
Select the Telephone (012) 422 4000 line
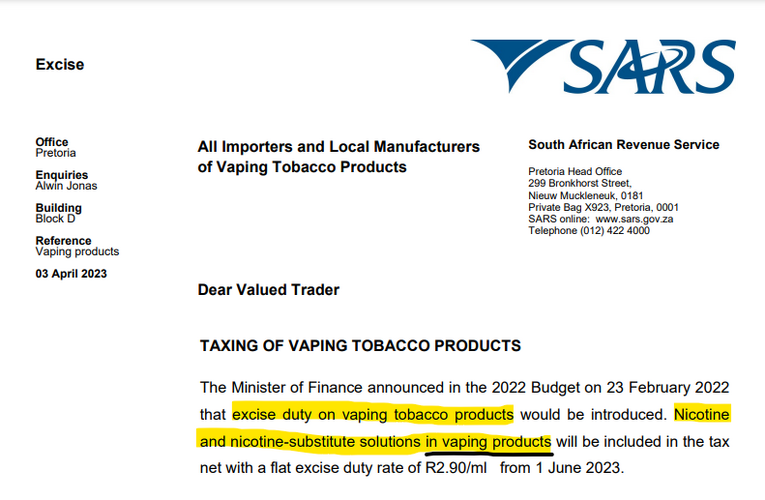(589, 231)
